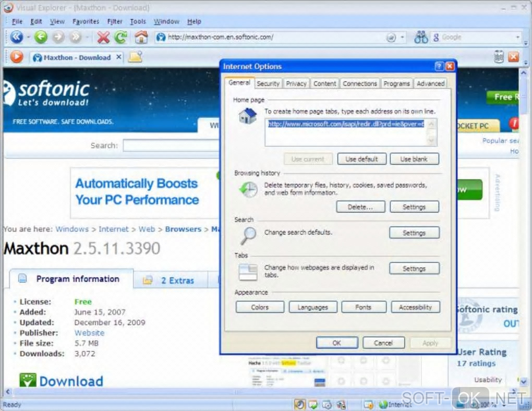Open the back history dropdown arrow
This screenshot has height=411, width=532.
[x=29, y=37]
